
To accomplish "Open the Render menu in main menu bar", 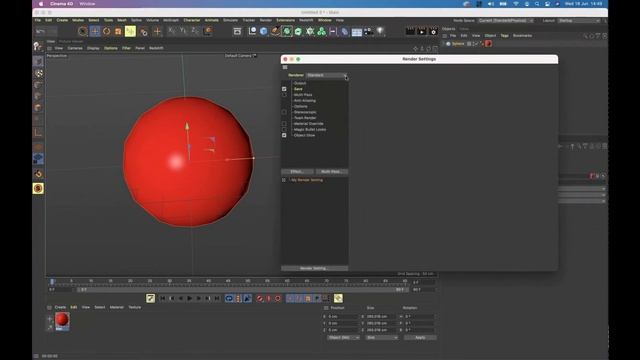I will tap(266, 20).
